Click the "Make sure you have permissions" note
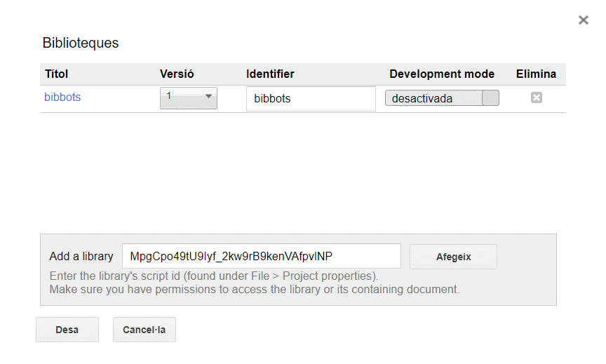The height and width of the screenshot is (364, 606). point(255,289)
